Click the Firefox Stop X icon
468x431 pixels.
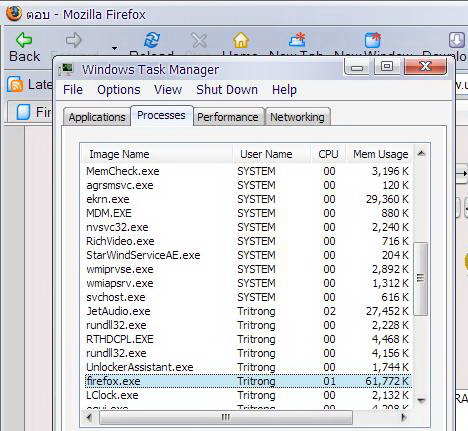pos(199,40)
